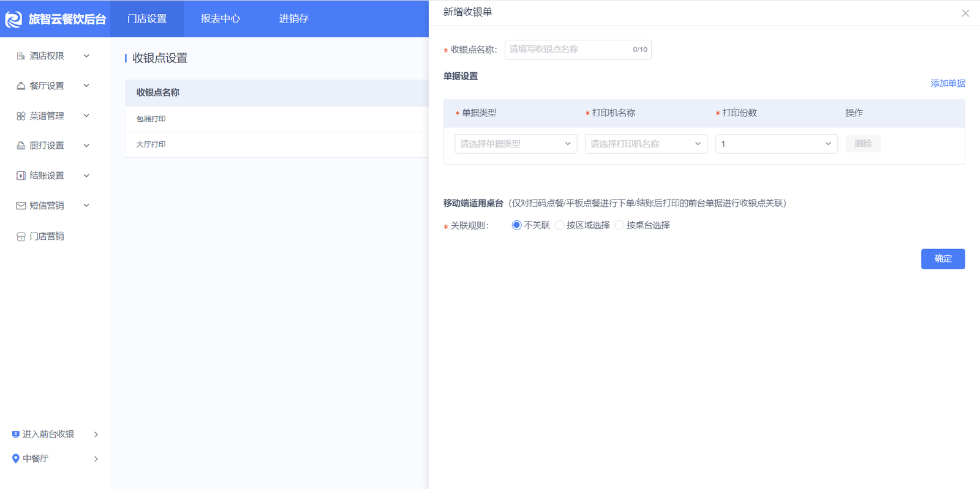
Task: Open the 餐厅设置 menu label
Action: pyautogui.click(x=47, y=86)
